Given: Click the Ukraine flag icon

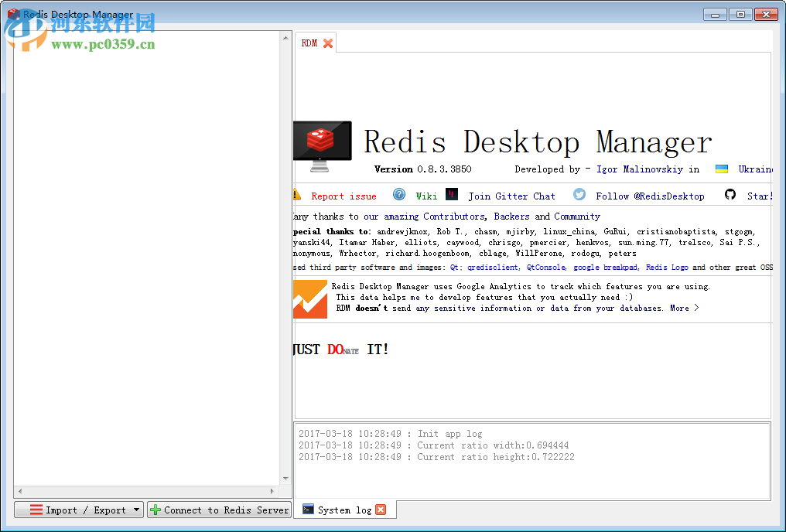Looking at the screenshot, I should pos(721,169).
